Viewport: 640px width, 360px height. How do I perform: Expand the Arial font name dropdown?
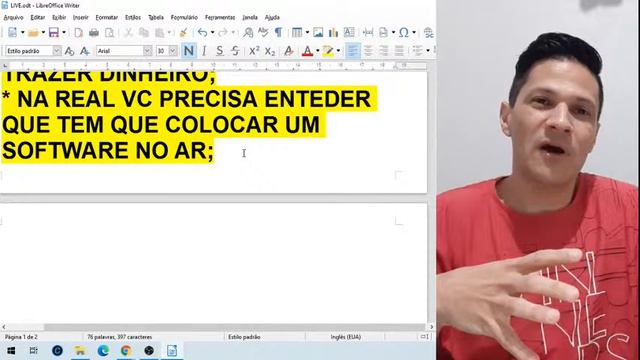click(x=147, y=51)
